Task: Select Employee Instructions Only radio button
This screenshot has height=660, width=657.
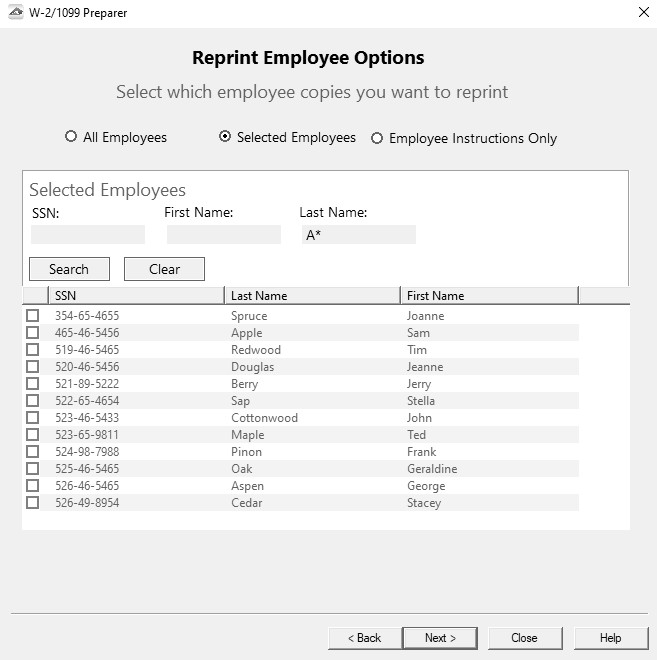Action: [377, 138]
